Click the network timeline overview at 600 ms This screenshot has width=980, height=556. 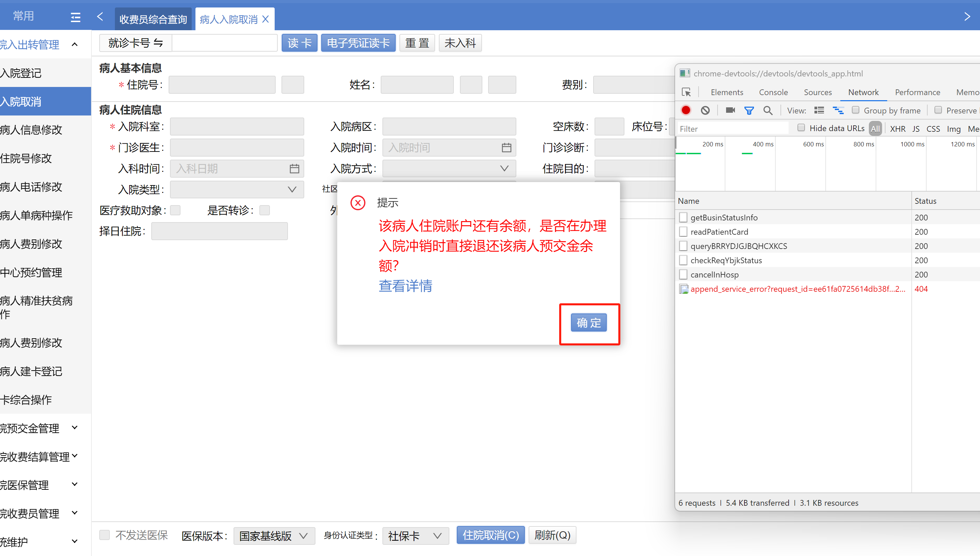point(813,144)
